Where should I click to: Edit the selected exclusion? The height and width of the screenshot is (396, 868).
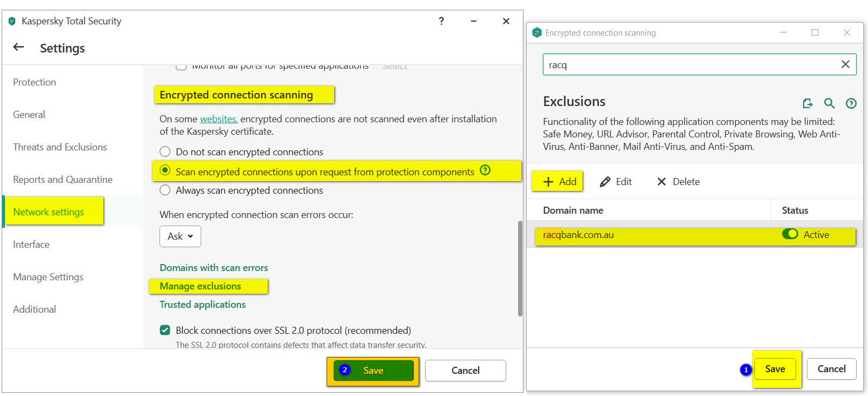pyautogui.click(x=616, y=182)
